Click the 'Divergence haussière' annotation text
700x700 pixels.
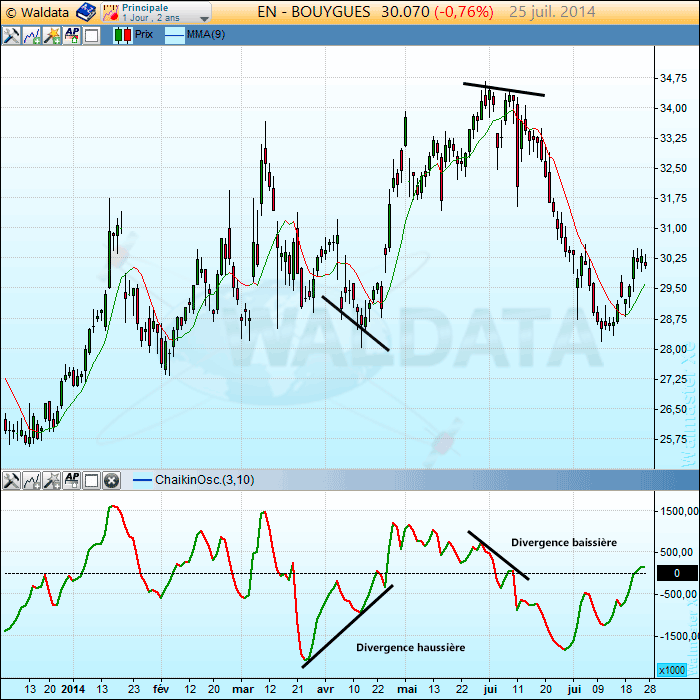tap(410, 647)
